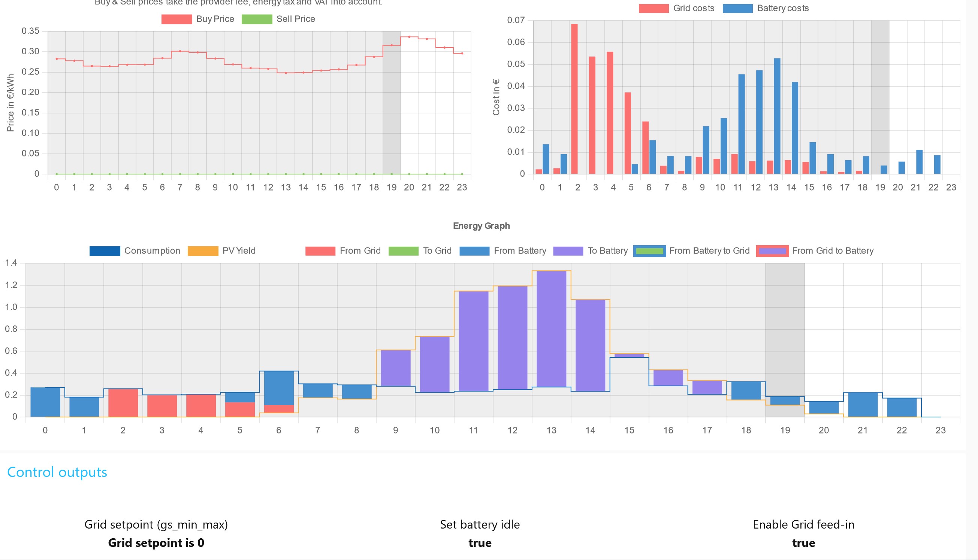Click the Energy Graph chart title
This screenshot has height=560, width=978.
click(482, 226)
